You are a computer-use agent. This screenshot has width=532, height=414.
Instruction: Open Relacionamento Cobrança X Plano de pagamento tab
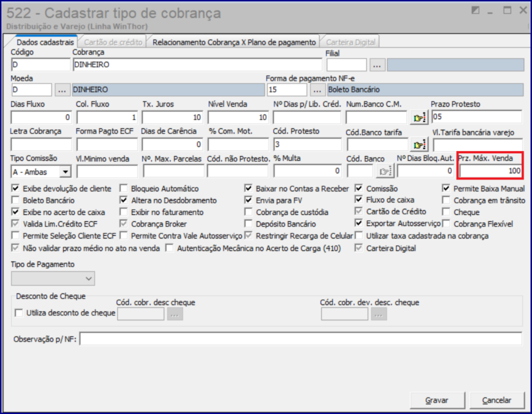click(x=234, y=42)
